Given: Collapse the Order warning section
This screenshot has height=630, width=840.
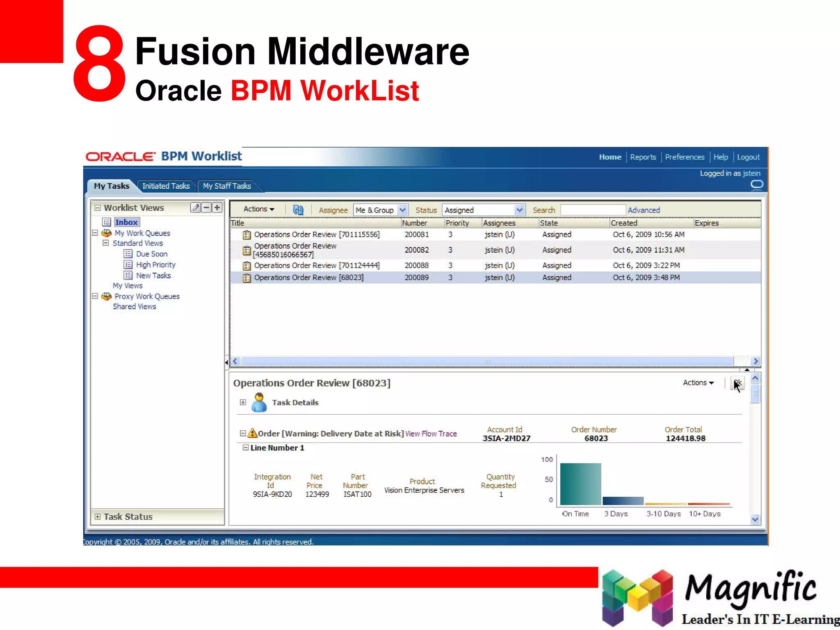Looking at the screenshot, I should (243, 433).
